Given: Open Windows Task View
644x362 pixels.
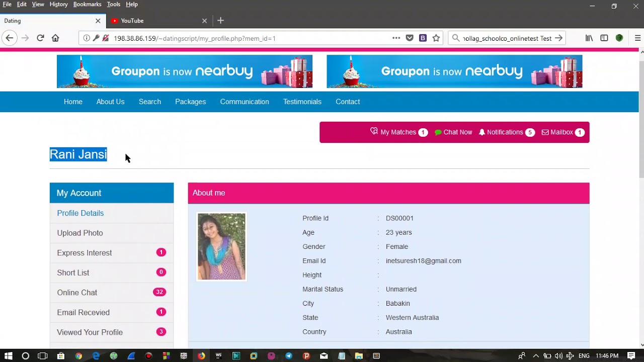Looking at the screenshot, I should pos(43,356).
